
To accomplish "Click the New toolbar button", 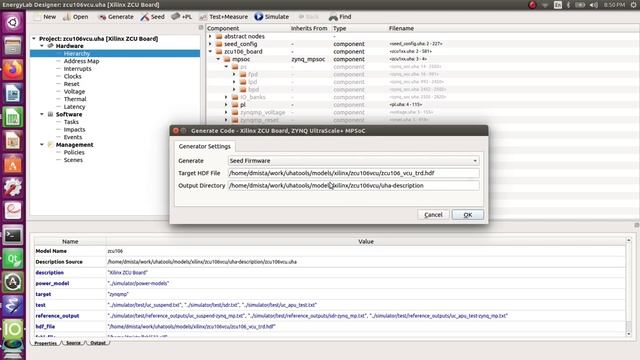I will pyautogui.click(x=46, y=17).
